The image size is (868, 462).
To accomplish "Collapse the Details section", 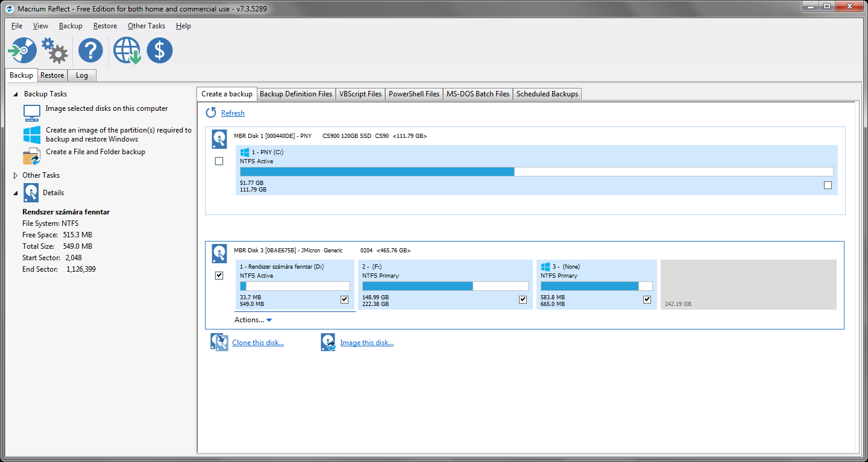I will tap(16, 193).
